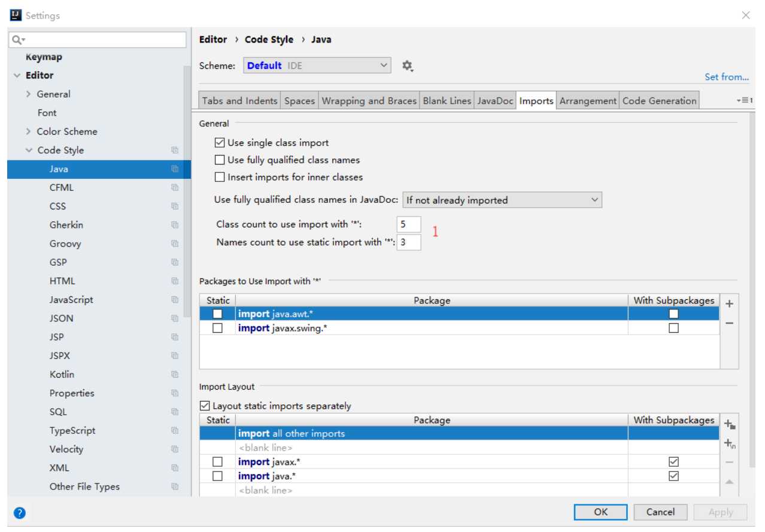Open the scheme gear settings icon
Screen dimensions: 765x532
click(x=408, y=66)
